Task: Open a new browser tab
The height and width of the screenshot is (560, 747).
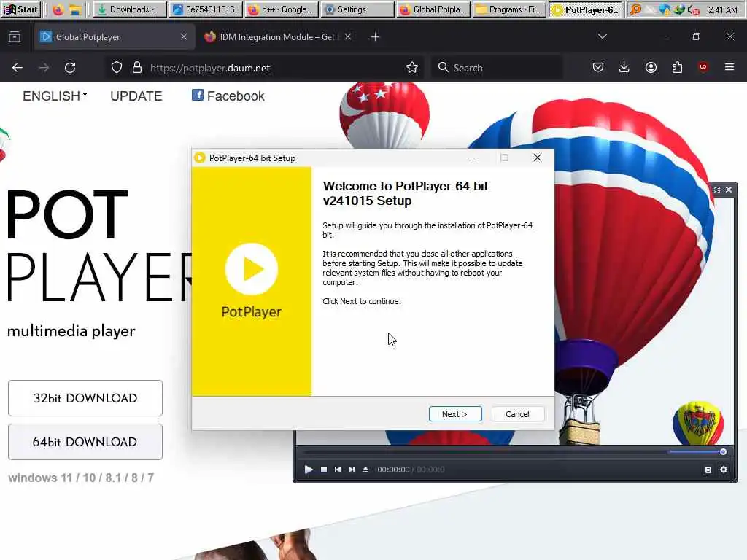Action: coord(375,36)
